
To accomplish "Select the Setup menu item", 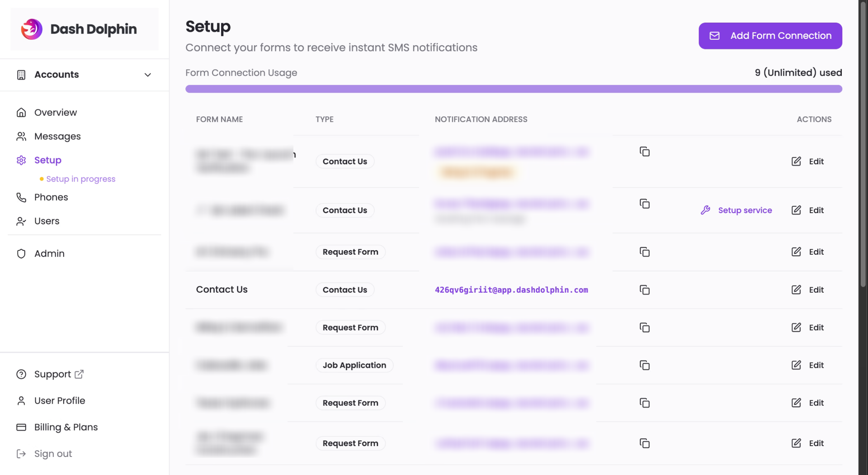I will pyautogui.click(x=48, y=160).
